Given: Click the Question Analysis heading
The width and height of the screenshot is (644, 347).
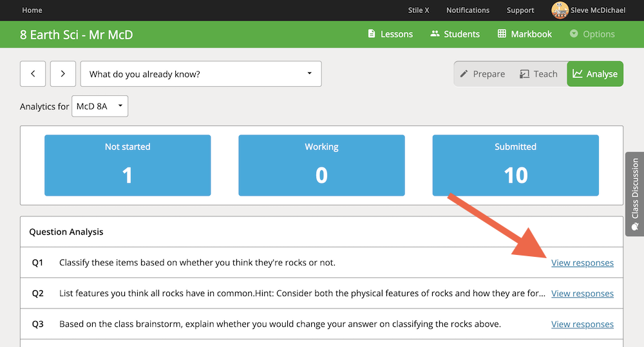Looking at the screenshot, I should tap(66, 232).
